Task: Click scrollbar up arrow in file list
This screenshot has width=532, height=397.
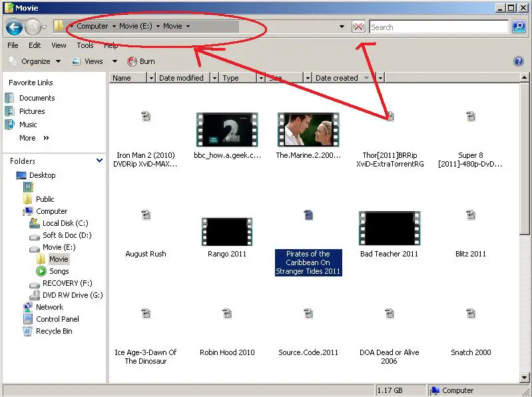Action: [524, 78]
